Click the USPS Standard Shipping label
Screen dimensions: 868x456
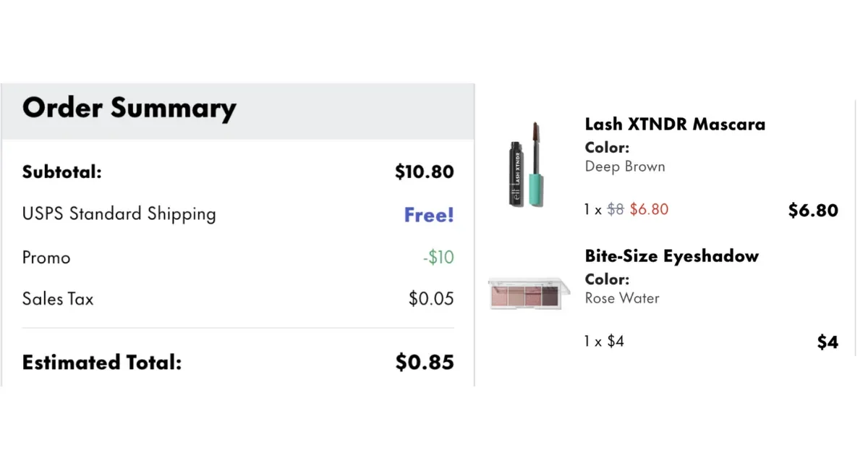119,214
